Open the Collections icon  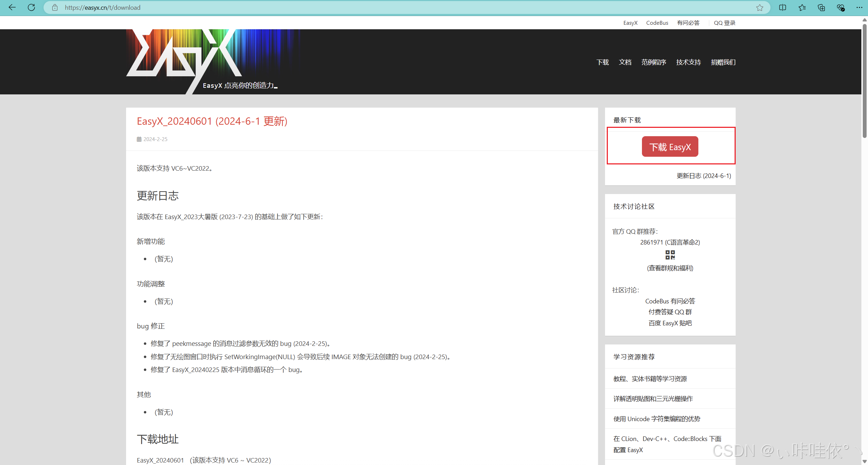tap(821, 7)
